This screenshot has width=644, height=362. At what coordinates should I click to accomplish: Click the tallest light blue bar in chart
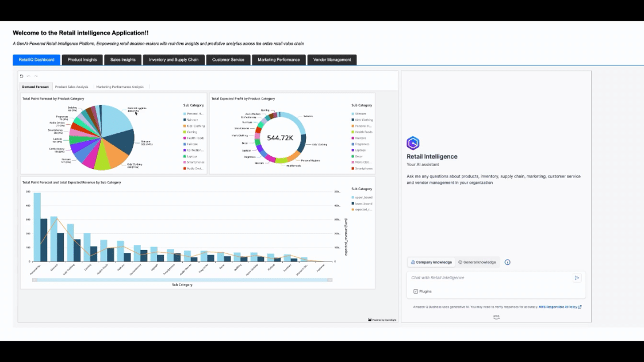pyautogui.click(x=37, y=227)
